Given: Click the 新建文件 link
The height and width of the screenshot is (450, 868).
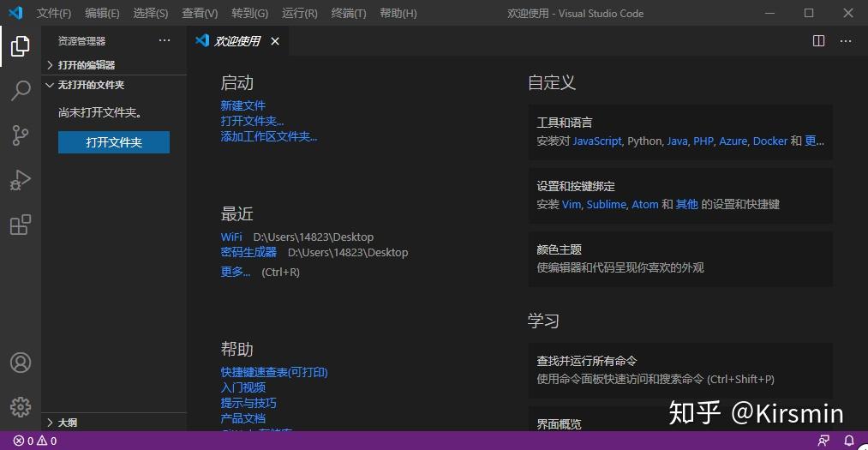Looking at the screenshot, I should point(243,105).
